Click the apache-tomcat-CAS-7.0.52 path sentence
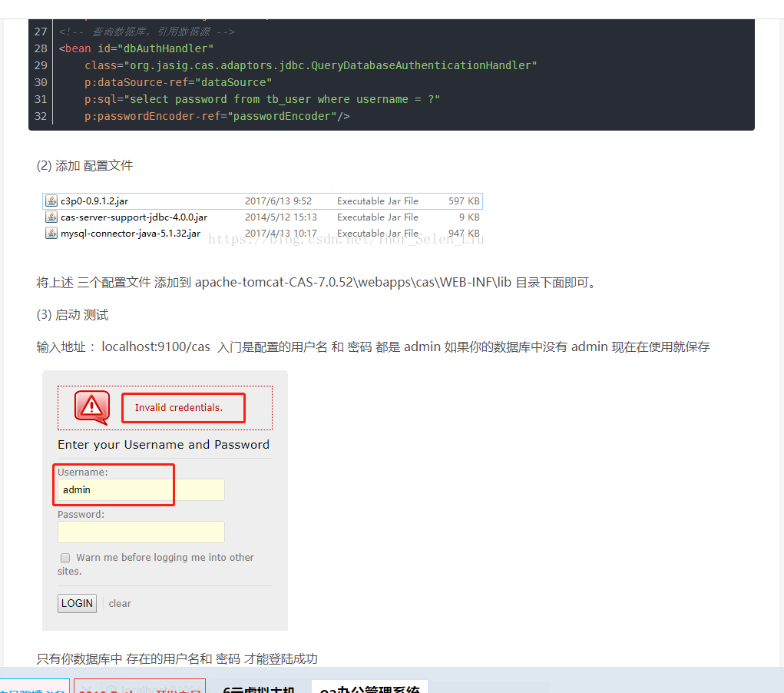784x693 pixels. pos(316,283)
